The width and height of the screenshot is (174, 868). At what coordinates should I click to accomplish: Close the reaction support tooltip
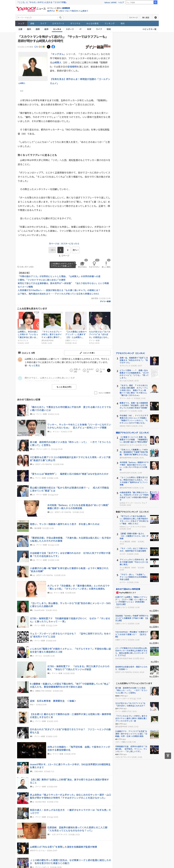tap(75, 263)
